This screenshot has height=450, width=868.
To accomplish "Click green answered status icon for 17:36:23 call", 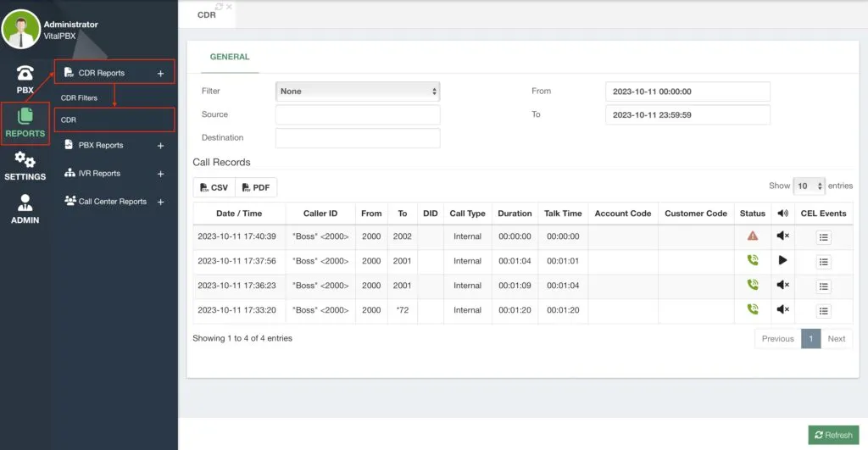I will [753, 285].
